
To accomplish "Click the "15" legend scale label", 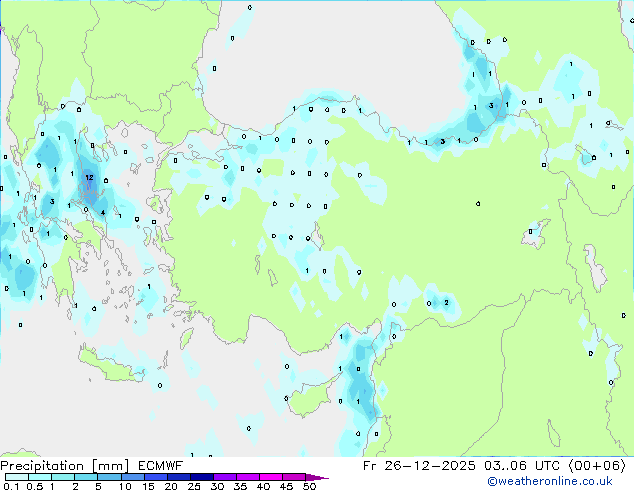I will coord(148,486).
